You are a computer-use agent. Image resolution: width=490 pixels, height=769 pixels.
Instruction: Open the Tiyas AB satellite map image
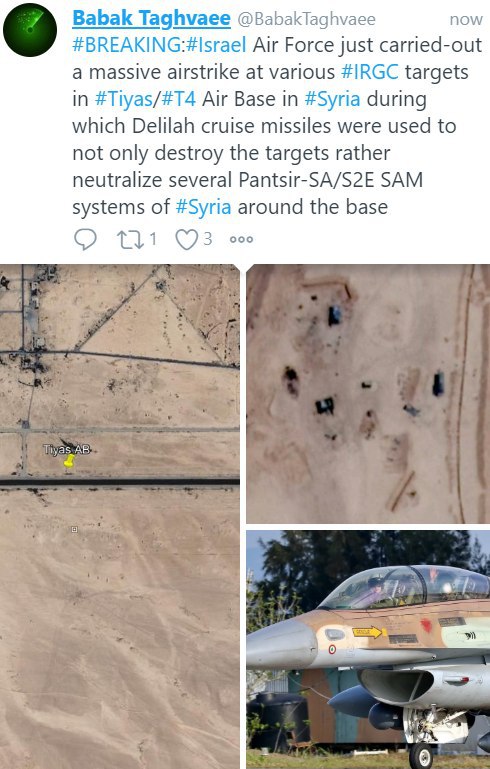point(120,516)
